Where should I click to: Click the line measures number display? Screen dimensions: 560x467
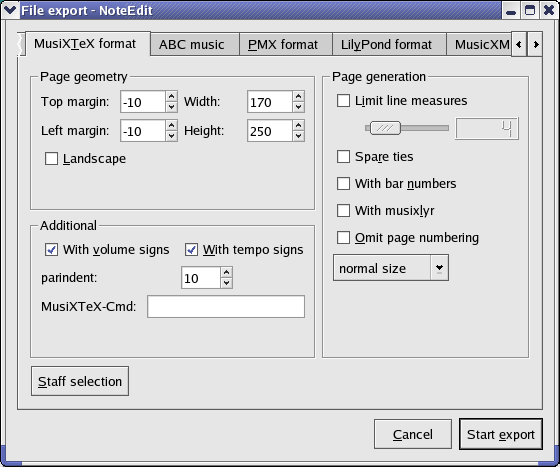tap(487, 128)
